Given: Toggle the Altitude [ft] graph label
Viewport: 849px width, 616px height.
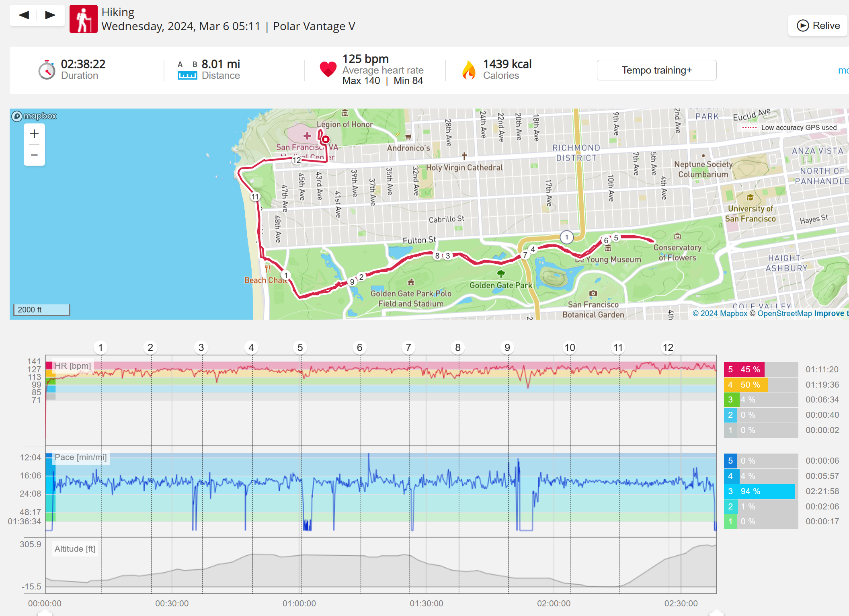Looking at the screenshot, I should pyautogui.click(x=75, y=549).
